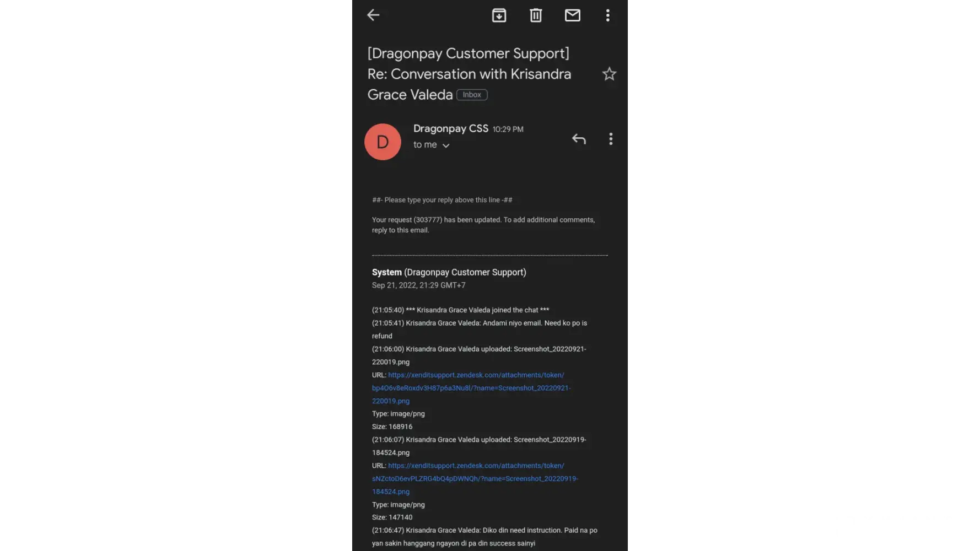Select chat line starting "(21:05:41)" about refund
Image resolution: width=980 pixels, height=551 pixels.
[x=480, y=329]
